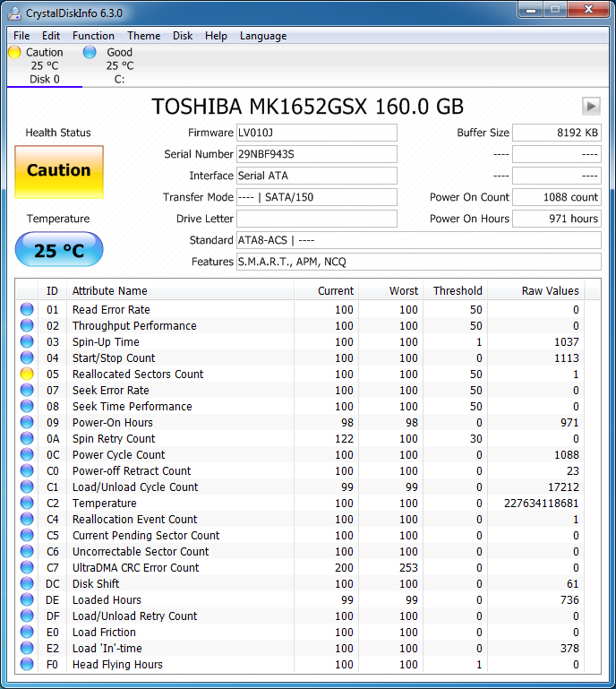Viewport: 616px width, 689px height.
Task: Click blue status icon for Spin Retry Count
Action: (27, 438)
